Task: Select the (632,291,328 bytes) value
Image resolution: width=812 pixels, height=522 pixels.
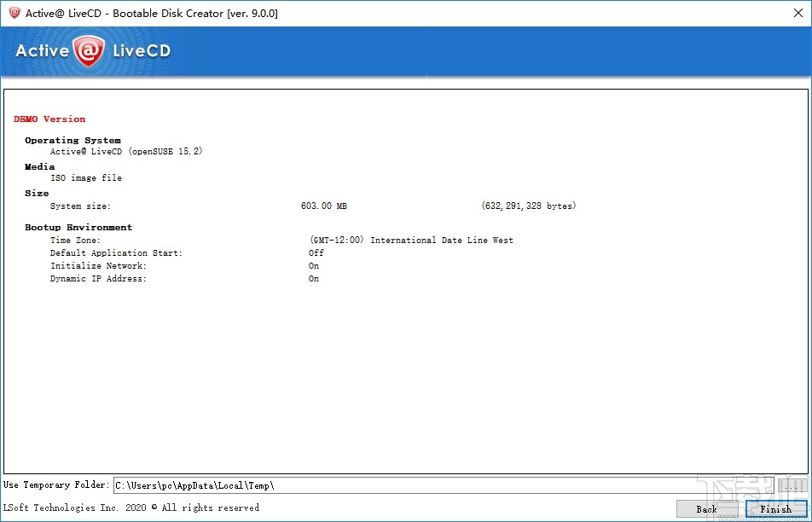Action: point(529,206)
